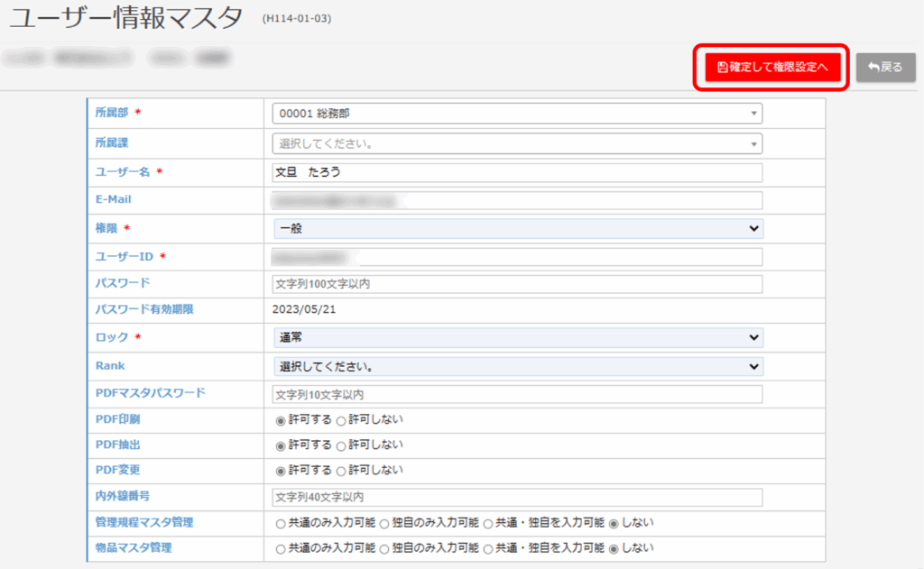Open the 権限 dropdown set to 一般

pos(518,229)
